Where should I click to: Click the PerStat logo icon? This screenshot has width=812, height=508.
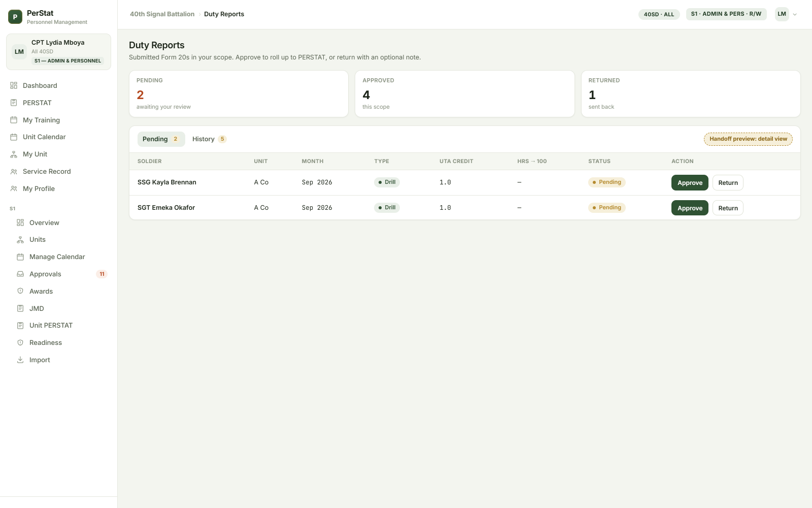[x=15, y=17]
